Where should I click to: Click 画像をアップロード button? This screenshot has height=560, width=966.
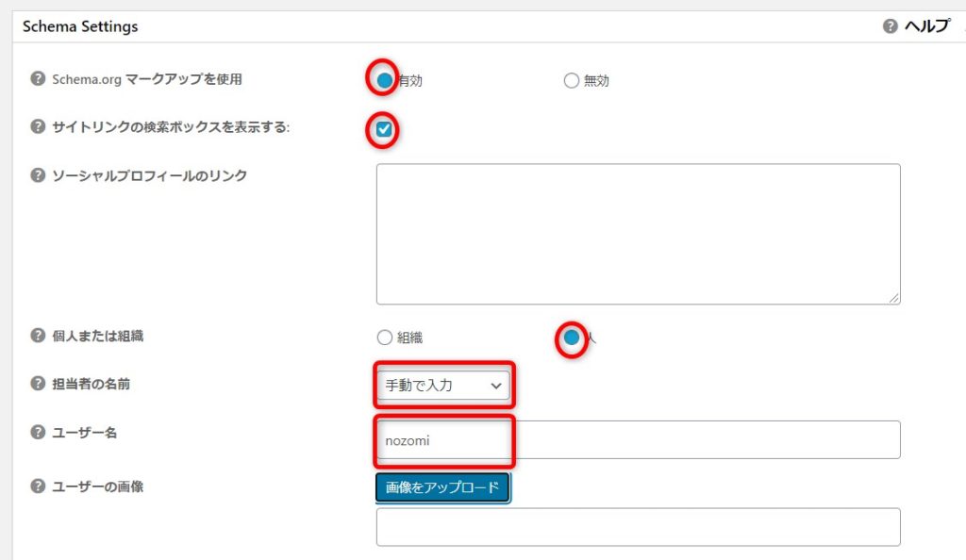point(442,487)
